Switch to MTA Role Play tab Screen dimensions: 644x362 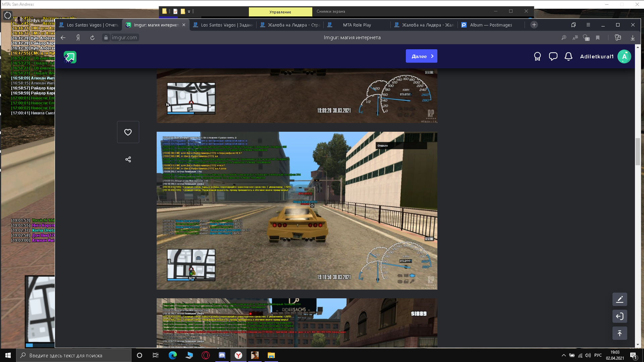click(357, 25)
